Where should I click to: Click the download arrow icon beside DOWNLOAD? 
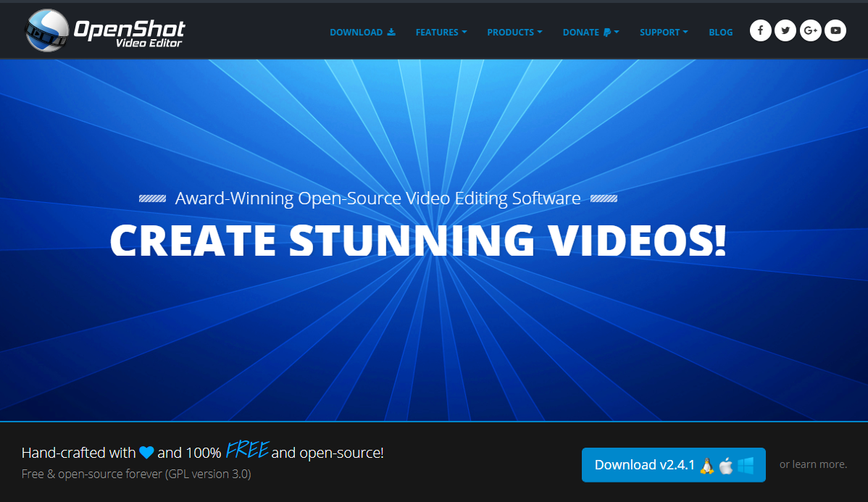click(x=391, y=32)
